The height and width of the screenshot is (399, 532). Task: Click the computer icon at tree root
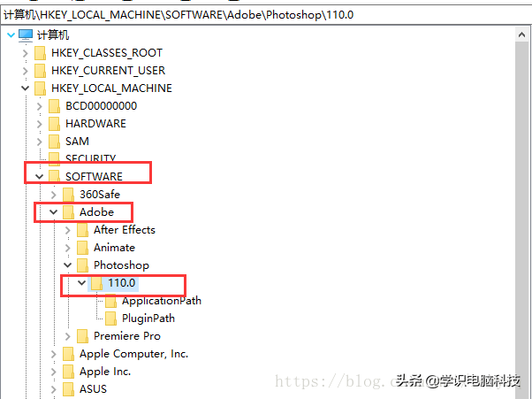pyautogui.click(x=26, y=35)
